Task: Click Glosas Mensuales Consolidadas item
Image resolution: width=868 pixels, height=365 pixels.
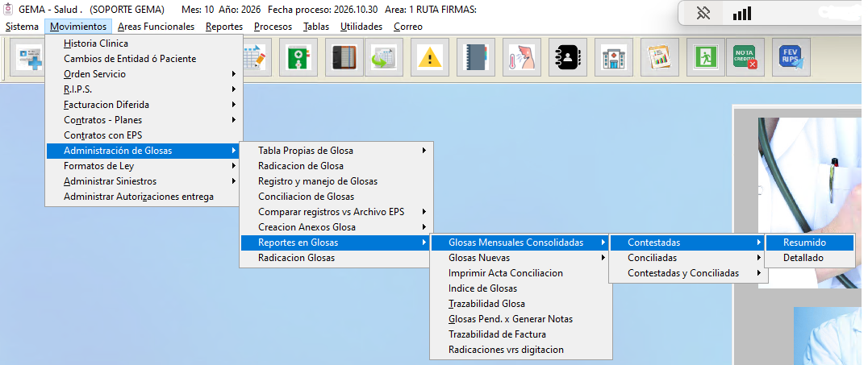Action: (521, 243)
